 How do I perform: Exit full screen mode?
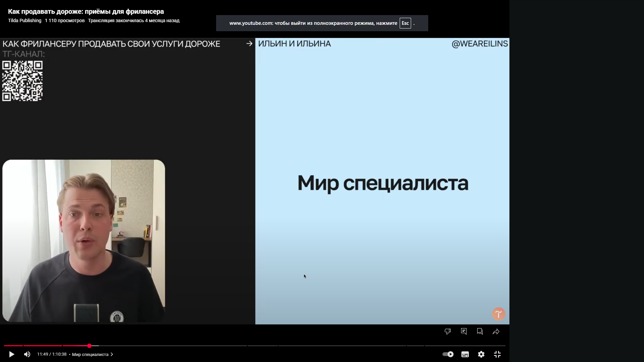[x=497, y=354]
